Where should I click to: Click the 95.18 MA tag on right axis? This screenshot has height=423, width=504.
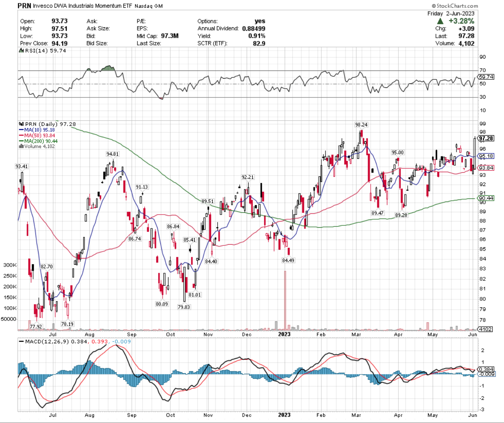(486, 156)
